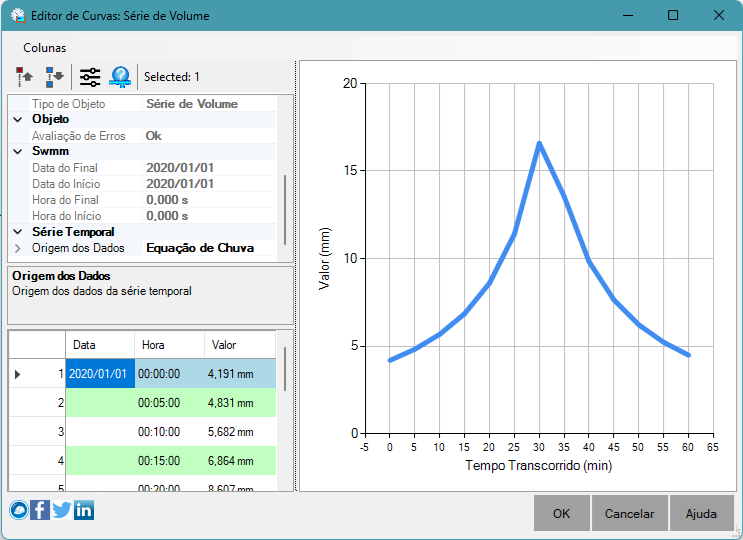Screen dimensions: 743x540
Task: Open the Colunas menu
Action: (45, 48)
